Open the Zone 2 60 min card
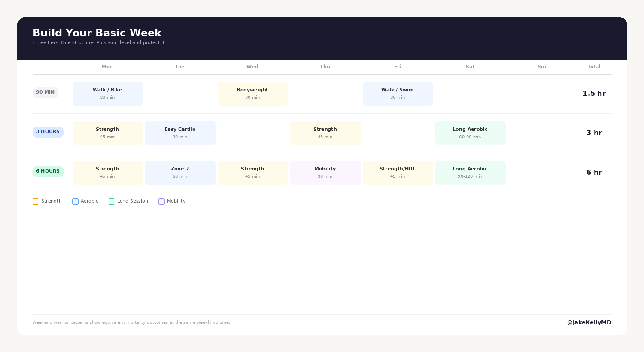The width and height of the screenshot is (644, 352). [x=180, y=173]
